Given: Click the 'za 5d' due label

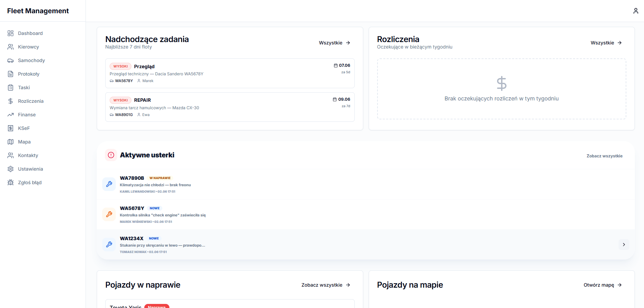Looking at the screenshot, I should 346,72.
